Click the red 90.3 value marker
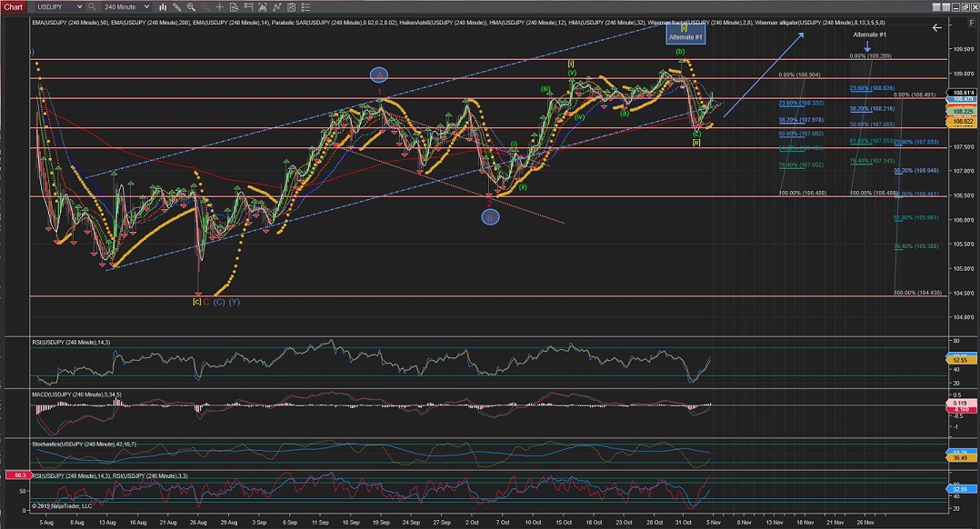 coord(19,475)
